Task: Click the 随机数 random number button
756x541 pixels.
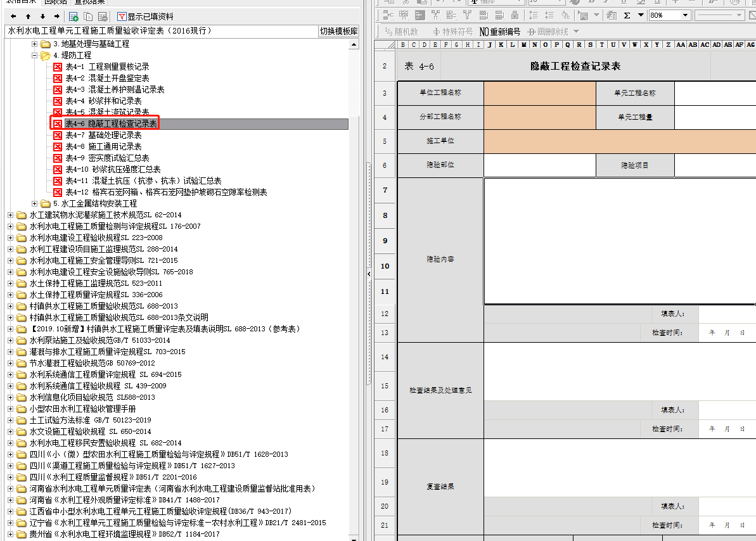Action: pos(402,32)
